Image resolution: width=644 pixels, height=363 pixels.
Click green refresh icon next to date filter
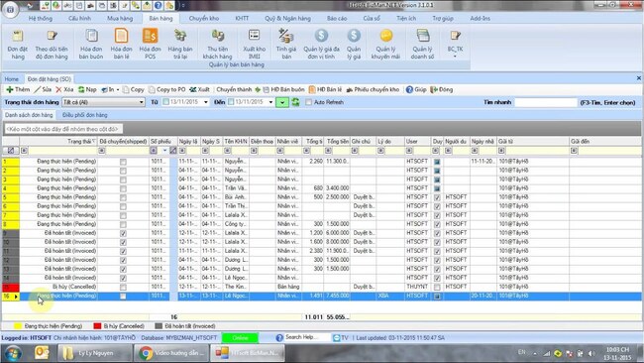tap(295, 102)
